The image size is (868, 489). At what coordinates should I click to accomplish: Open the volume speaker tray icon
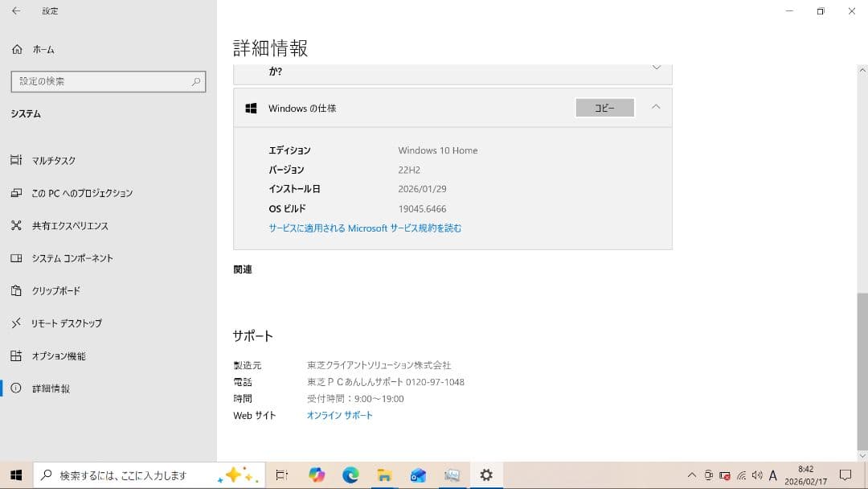757,475
